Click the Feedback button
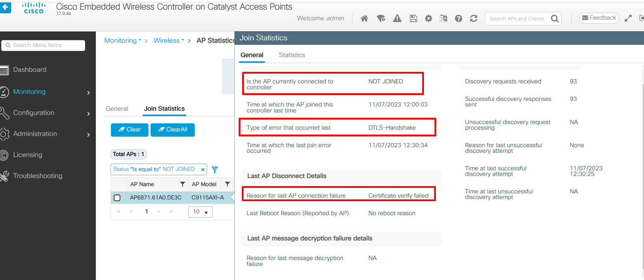This screenshot has height=280, width=644. [x=599, y=18]
